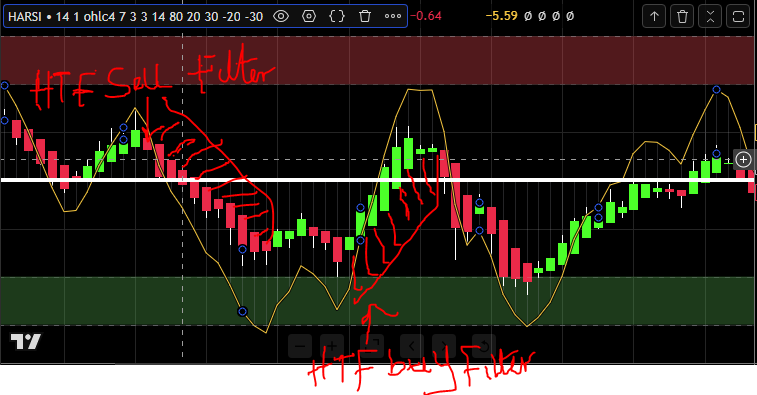The image size is (757, 395).
Task: Maximize the indicator pane
Action: [738, 16]
